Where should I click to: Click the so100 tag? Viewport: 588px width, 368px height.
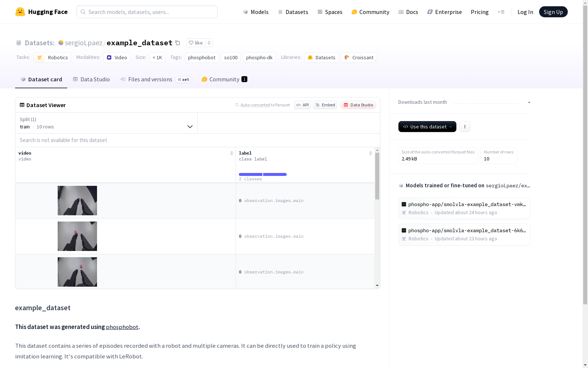coord(231,57)
